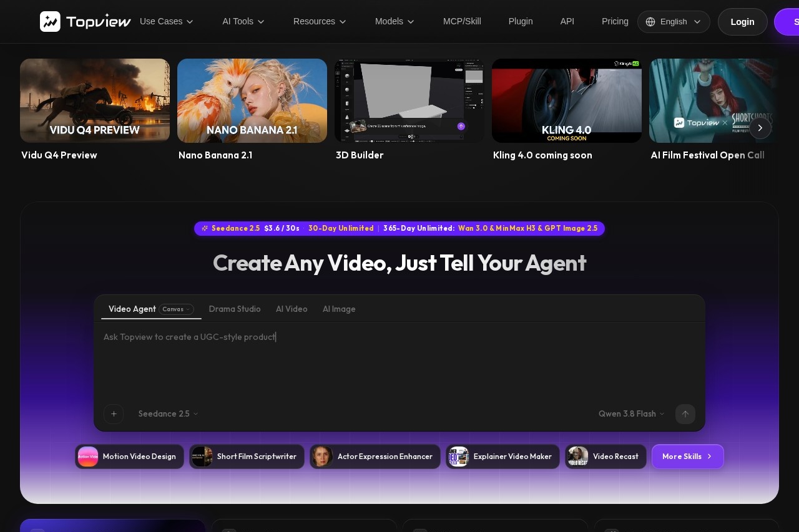Click the "365-Day Unlimited:" promo text
Viewport: 799px width, 532px height.
coord(419,228)
